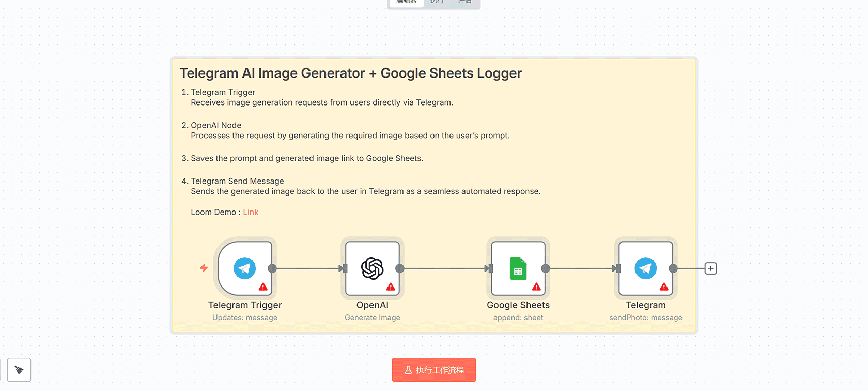
Task: Switch to the 评估 evaluations tab
Action: 465,2
